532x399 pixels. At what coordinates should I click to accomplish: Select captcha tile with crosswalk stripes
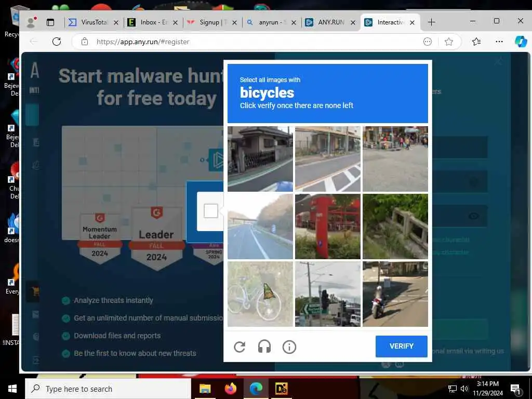(328, 159)
